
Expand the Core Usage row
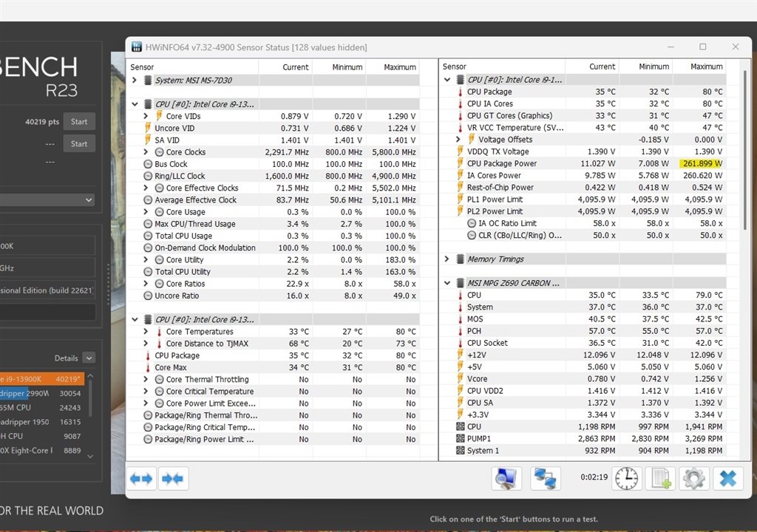pyautogui.click(x=146, y=212)
